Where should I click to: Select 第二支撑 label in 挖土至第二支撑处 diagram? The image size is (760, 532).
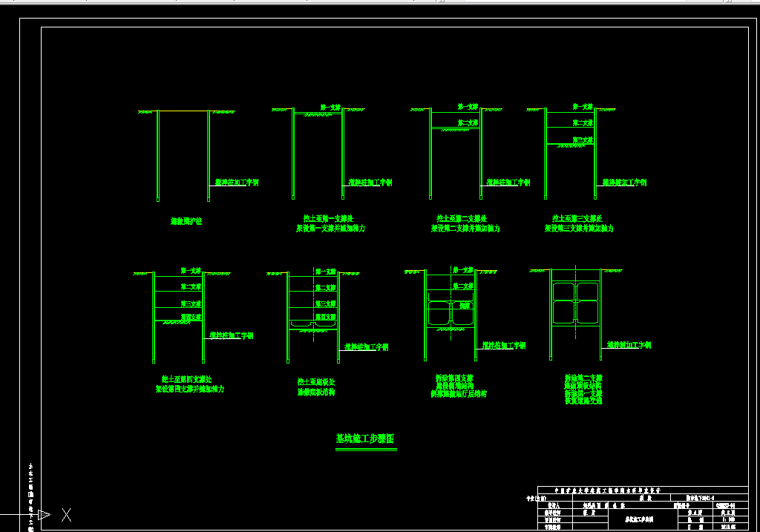(468, 123)
